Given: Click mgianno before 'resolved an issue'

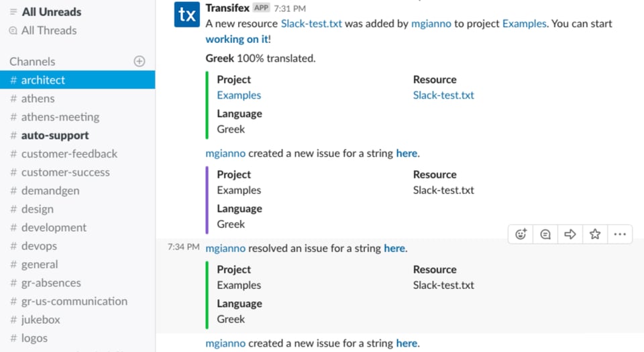Looking at the screenshot, I should [x=225, y=249].
